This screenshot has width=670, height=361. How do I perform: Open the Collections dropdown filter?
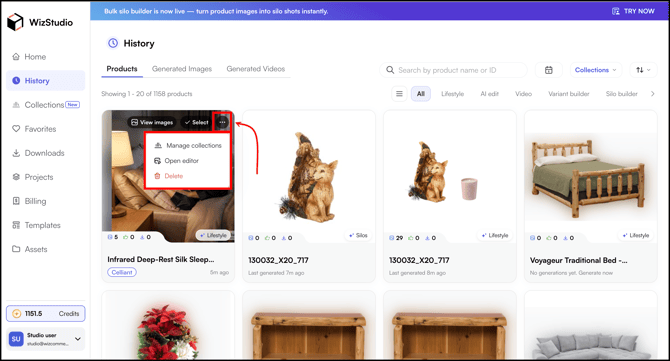[x=596, y=70]
